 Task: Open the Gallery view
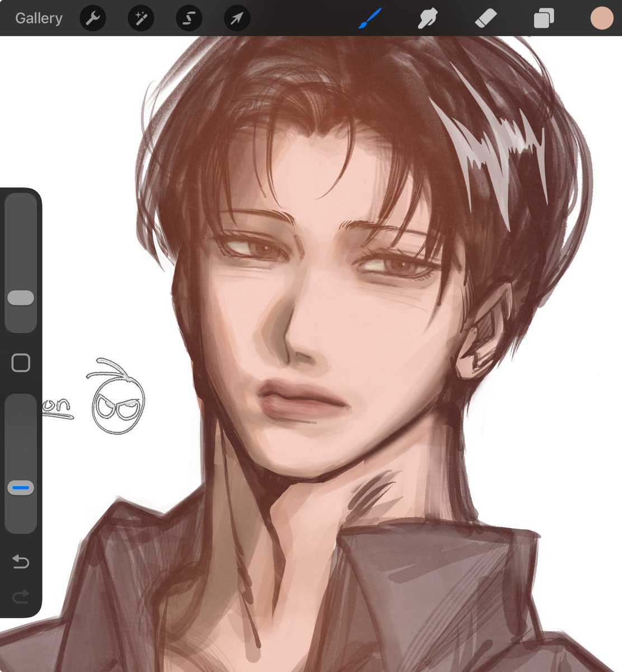(x=39, y=18)
